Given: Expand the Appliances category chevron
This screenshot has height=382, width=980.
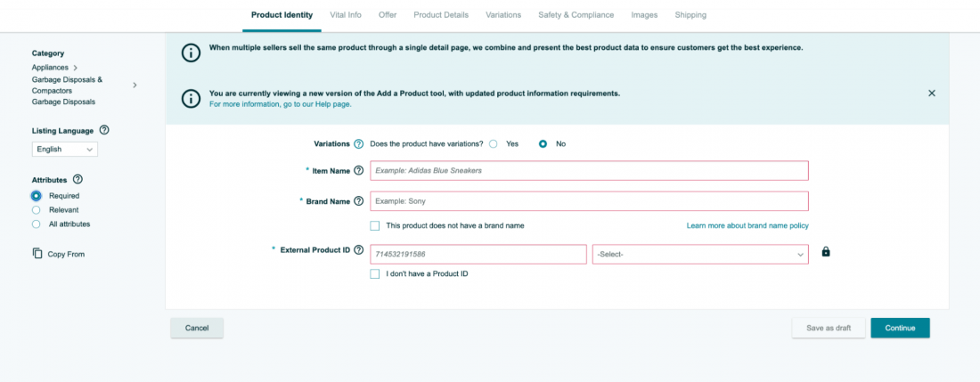Looking at the screenshot, I should tap(75, 68).
